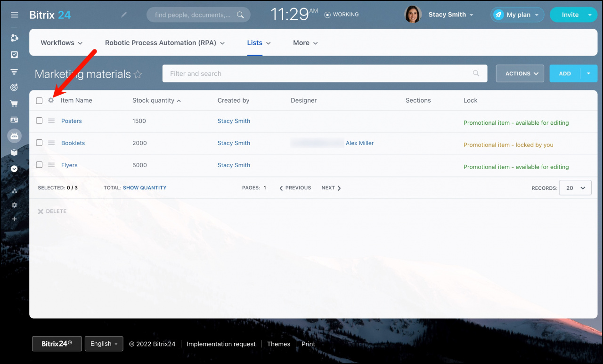Go to NEXT page
The image size is (603, 364).
(x=331, y=188)
